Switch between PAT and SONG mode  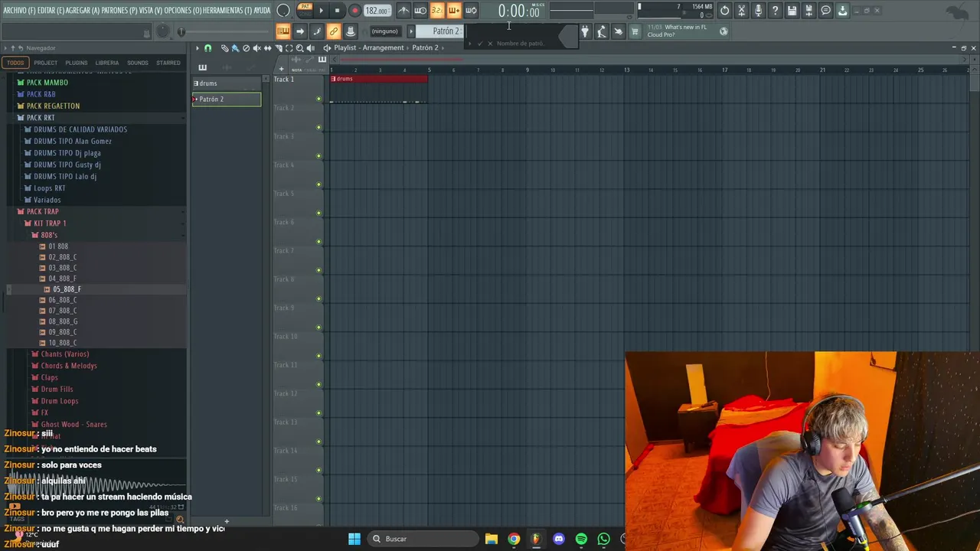click(305, 10)
